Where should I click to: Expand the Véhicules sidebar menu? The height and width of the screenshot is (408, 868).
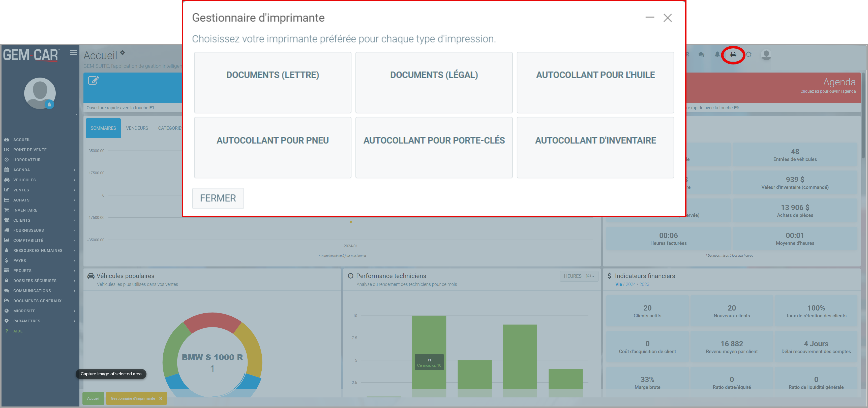coord(24,180)
